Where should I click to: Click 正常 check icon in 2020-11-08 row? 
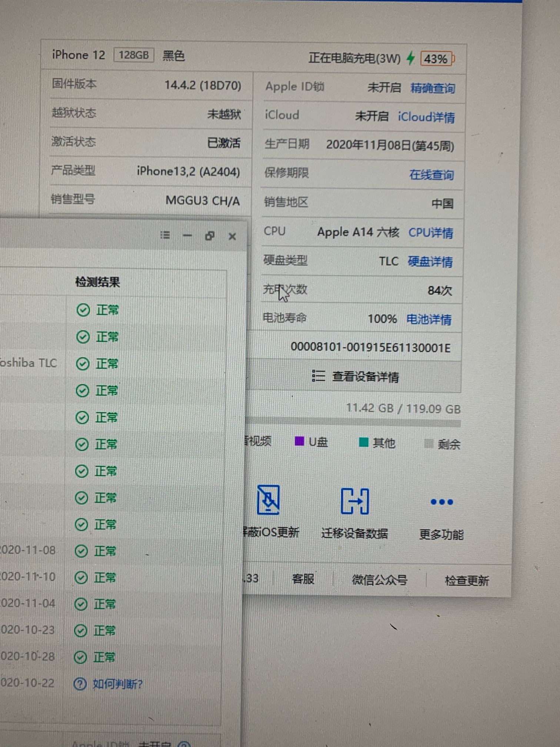81,551
